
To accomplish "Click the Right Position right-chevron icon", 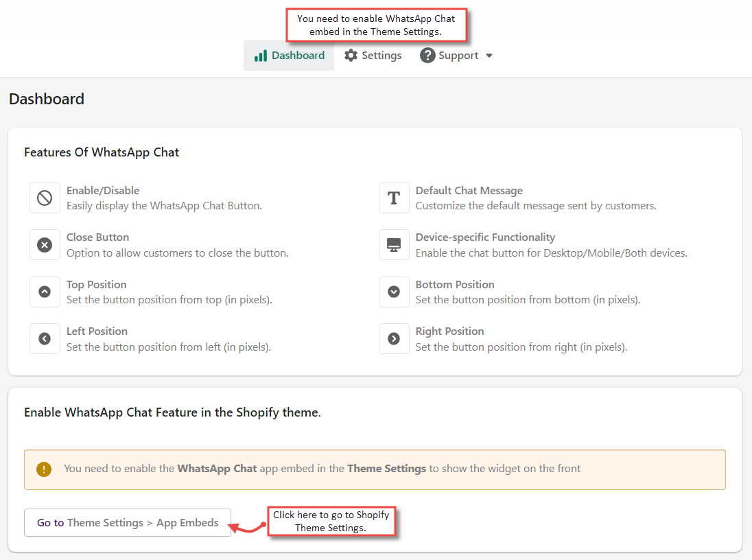I will click(394, 339).
